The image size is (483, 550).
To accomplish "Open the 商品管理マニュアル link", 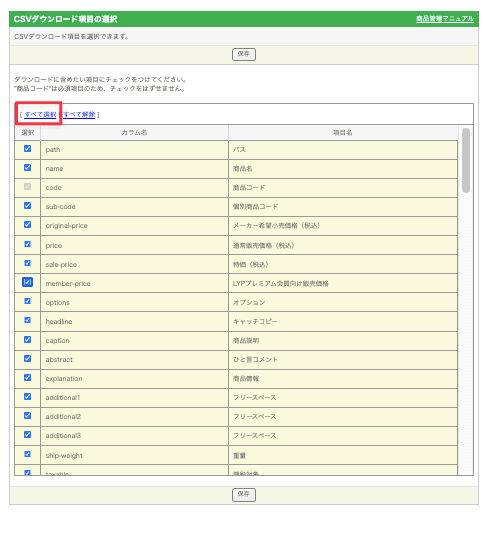I will [445, 19].
